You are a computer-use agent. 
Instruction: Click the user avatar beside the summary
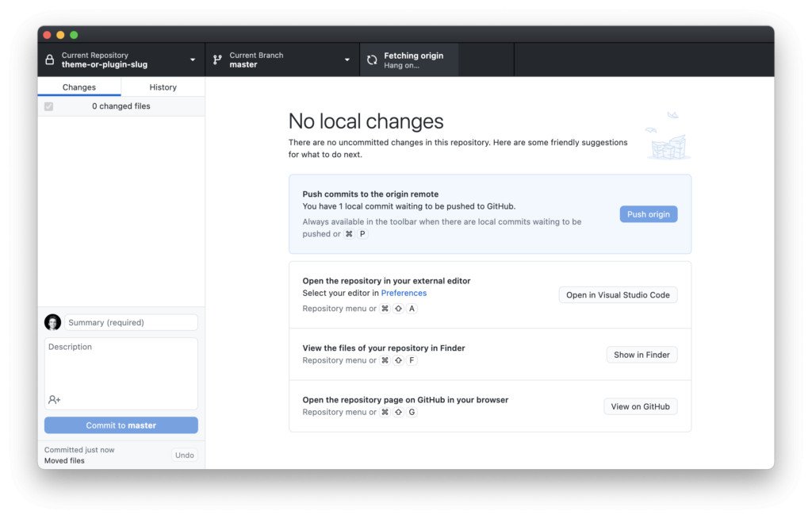pyautogui.click(x=53, y=322)
